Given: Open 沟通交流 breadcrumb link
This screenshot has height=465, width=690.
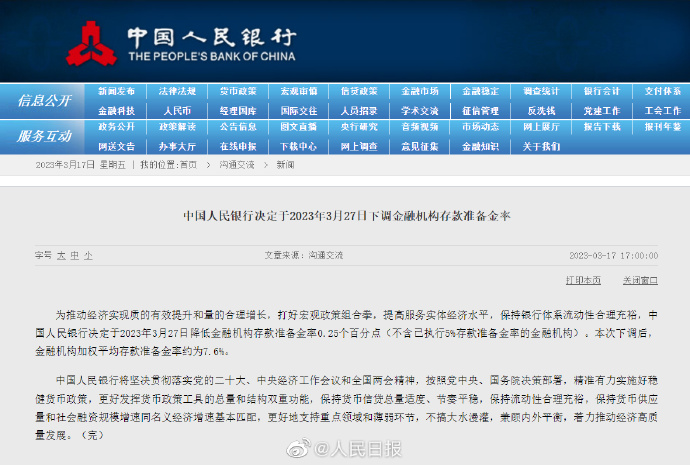Looking at the screenshot, I should (237, 165).
